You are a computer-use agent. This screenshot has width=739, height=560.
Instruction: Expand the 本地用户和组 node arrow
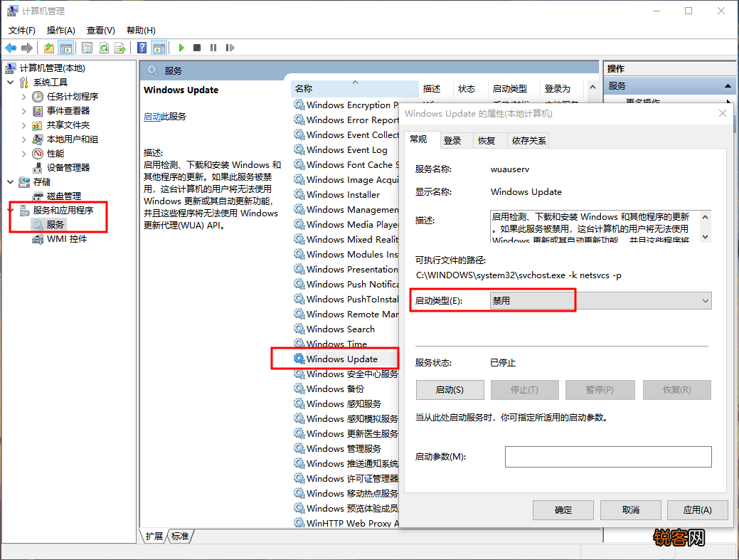tap(24, 139)
